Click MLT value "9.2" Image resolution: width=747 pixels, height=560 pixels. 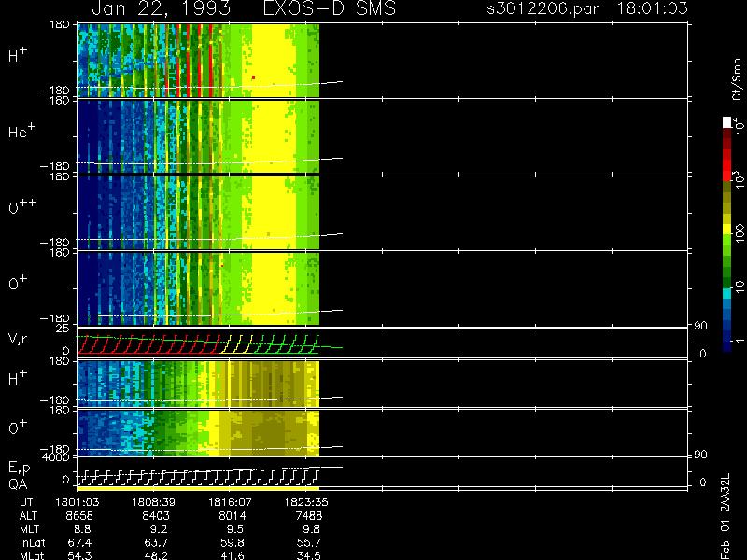pos(159,529)
